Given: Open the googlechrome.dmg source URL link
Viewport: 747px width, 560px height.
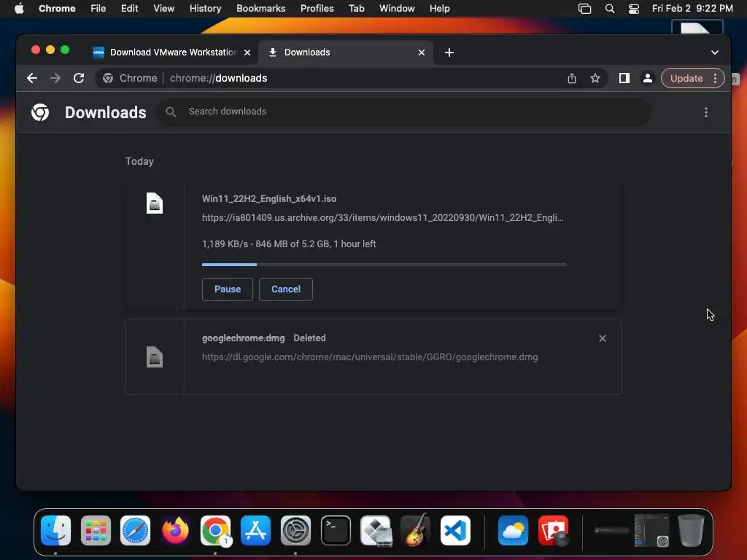Looking at the screenshot, I should pyautogui.click(x=370, y=357).
